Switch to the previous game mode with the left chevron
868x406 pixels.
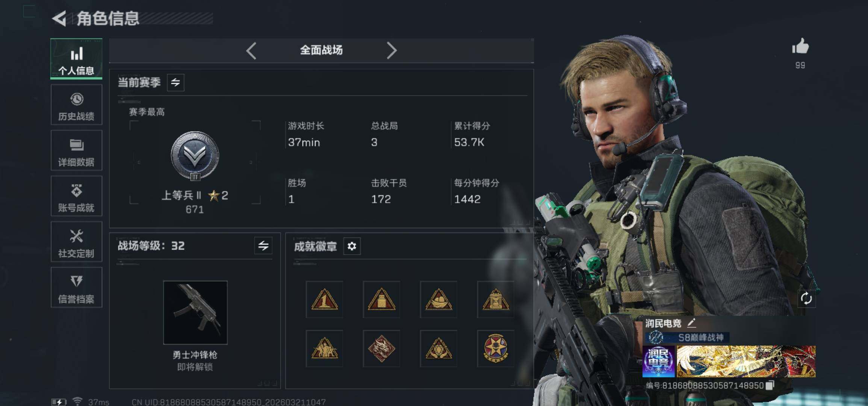[251, 50]
